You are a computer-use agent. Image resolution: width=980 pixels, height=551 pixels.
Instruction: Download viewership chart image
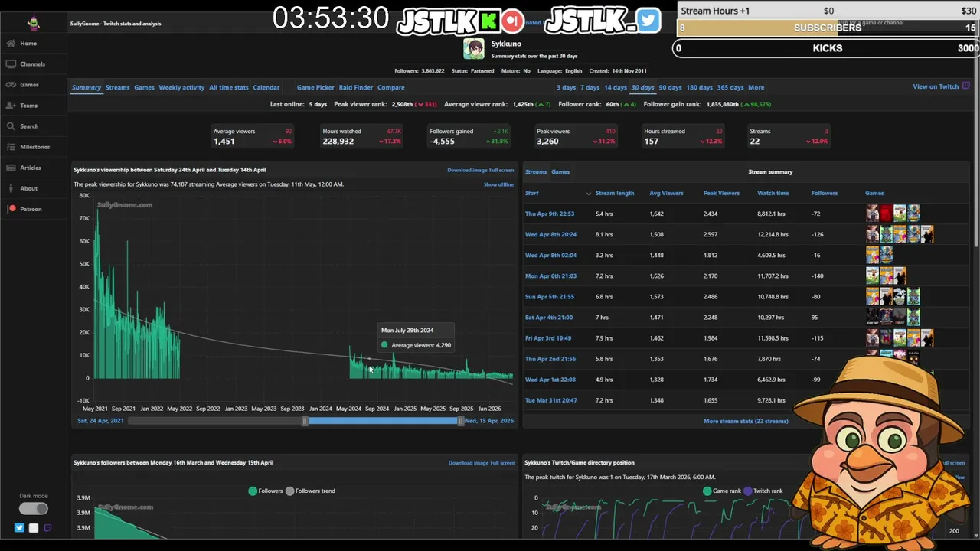(467, 170)
